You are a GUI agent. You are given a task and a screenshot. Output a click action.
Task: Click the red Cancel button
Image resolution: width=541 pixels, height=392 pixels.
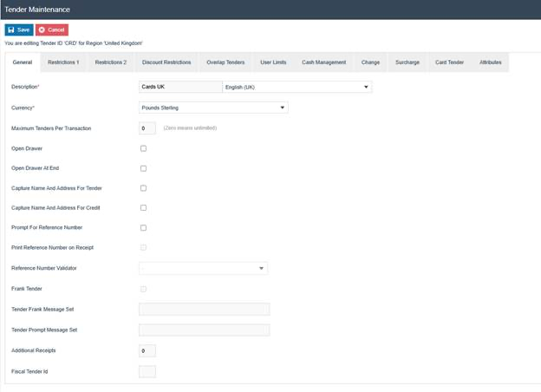(52, 29)
